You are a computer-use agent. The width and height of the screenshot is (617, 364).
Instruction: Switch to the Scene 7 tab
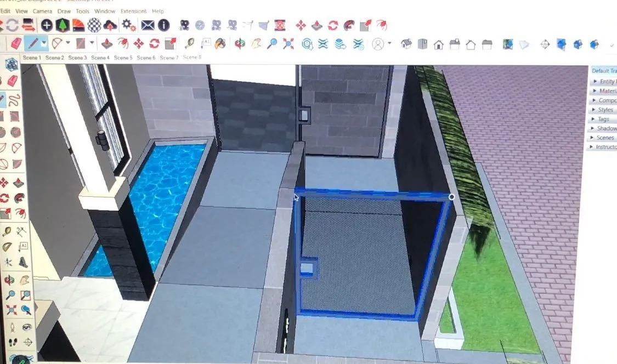click(169, 58)
